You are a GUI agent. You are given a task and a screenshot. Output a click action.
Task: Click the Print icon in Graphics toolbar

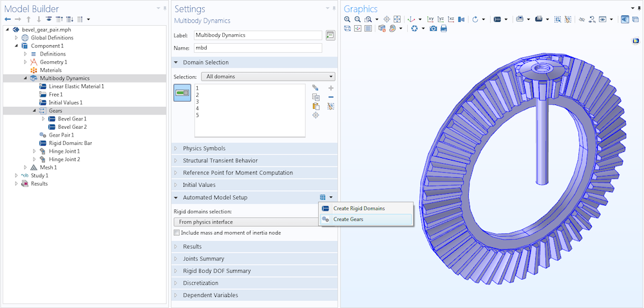coord(444,28)
